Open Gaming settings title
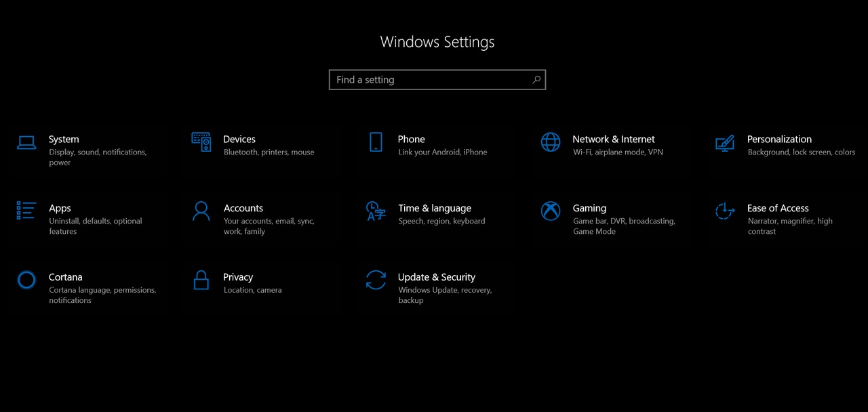 pyautogui.click(x=589, y=208)
